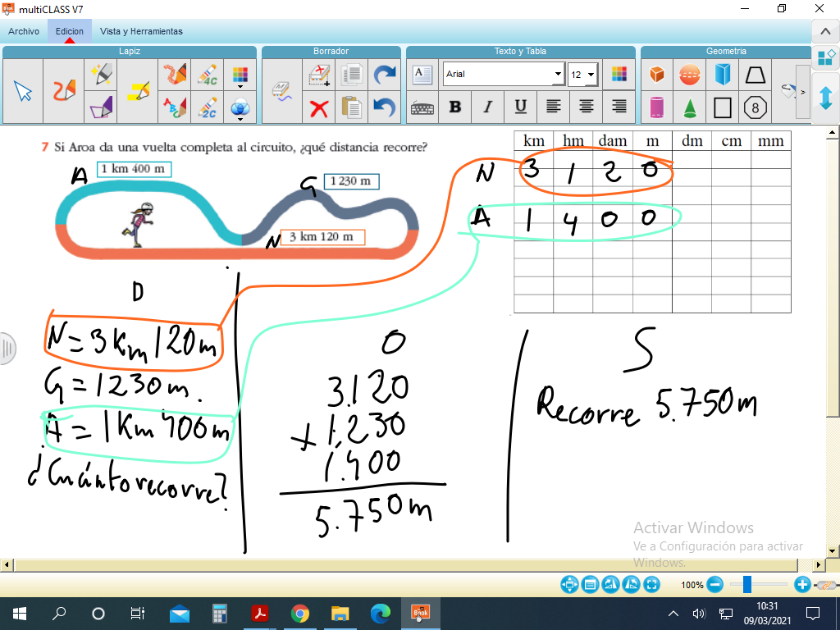Pick the orange texture pencil tool
The width and height of the screenshot is (840, 630).
175,74
